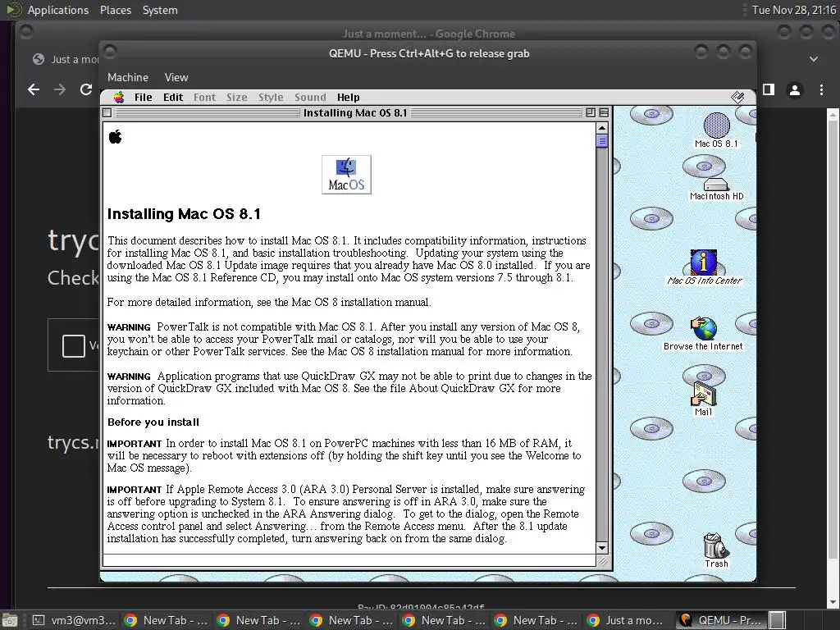Reload the Chrome page
This screenshot has height=630, width=840.
coord(85,89)
